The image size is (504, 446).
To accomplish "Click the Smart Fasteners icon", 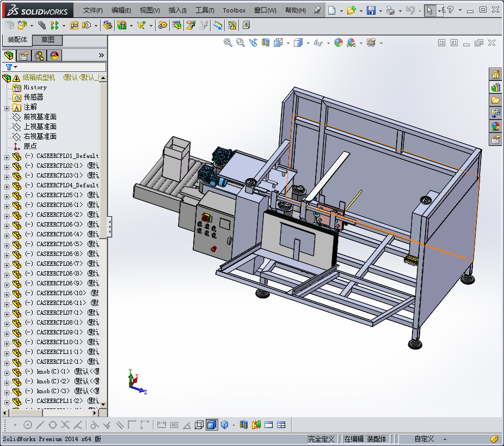I will (x=74, y=25).
